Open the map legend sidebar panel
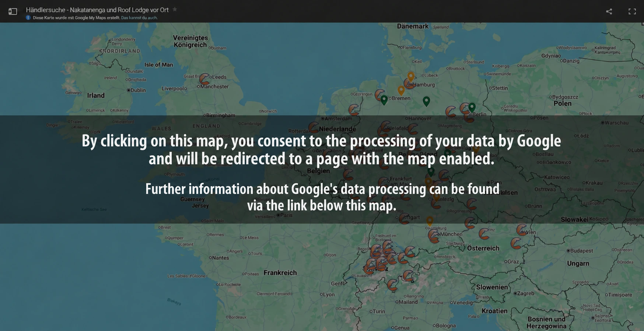Screen dimensions: 644x331 [x=13, y=11]
